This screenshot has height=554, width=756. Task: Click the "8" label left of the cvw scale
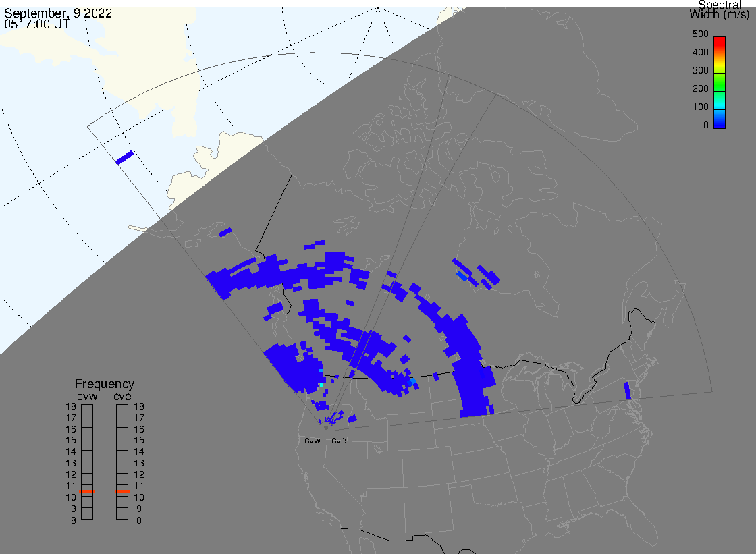(74, 520)
